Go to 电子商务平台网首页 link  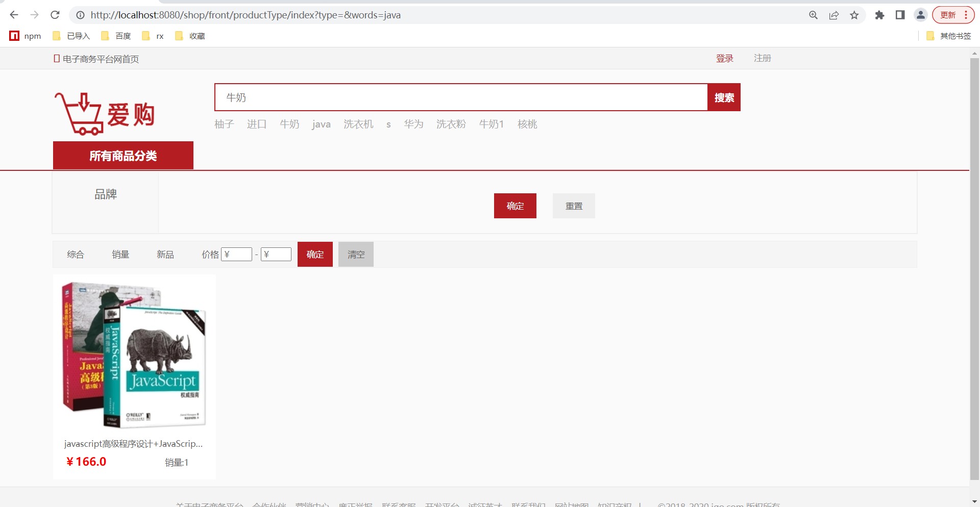click(96, 59)
